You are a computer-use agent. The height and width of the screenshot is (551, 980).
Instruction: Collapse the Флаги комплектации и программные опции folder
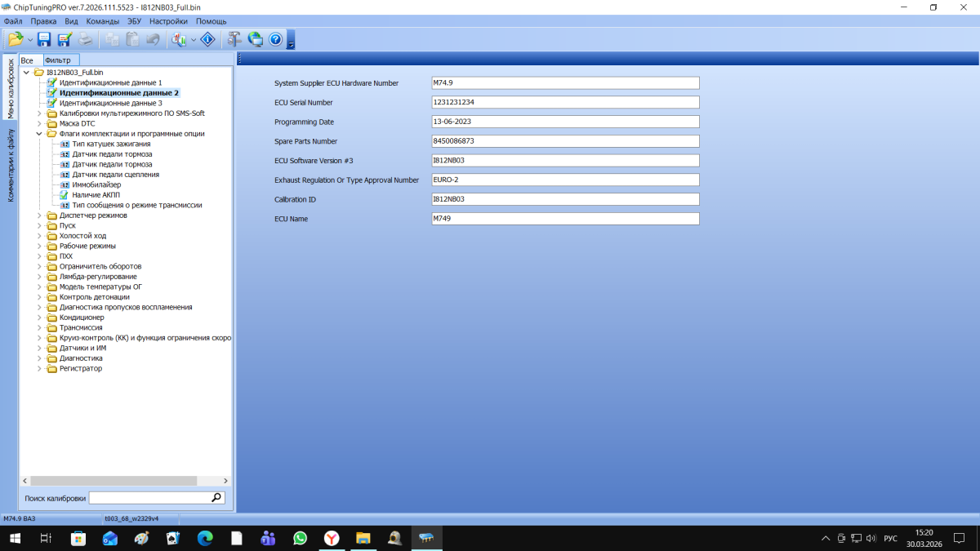point(39,134)
